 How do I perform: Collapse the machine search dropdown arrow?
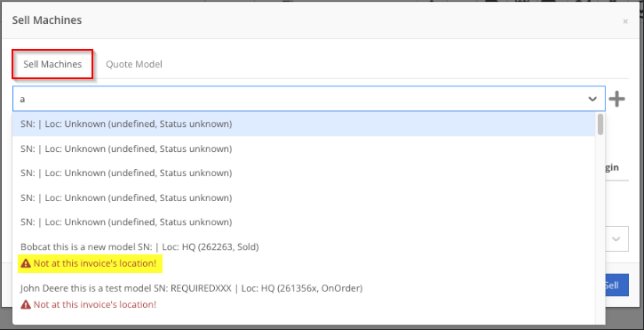(x=592, y=99)
